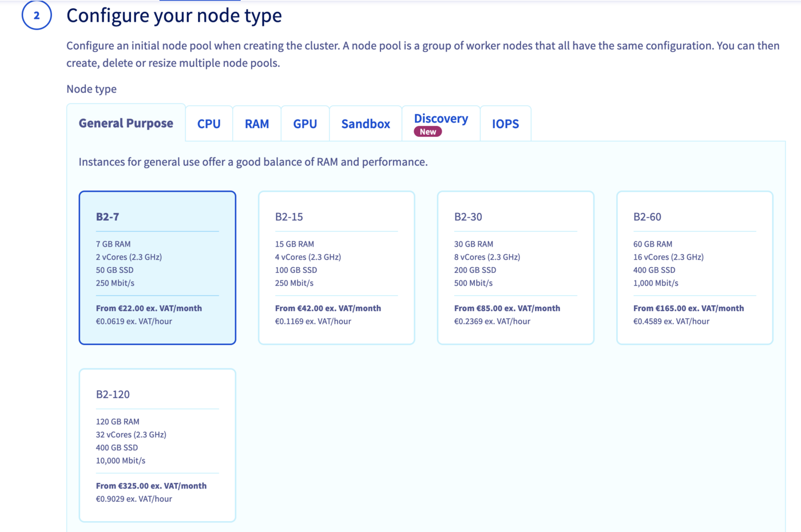Click the 120 GB RAM spec line
This screenshot has width=801, height=532.
pyautogui.click(x=117, y=421)
